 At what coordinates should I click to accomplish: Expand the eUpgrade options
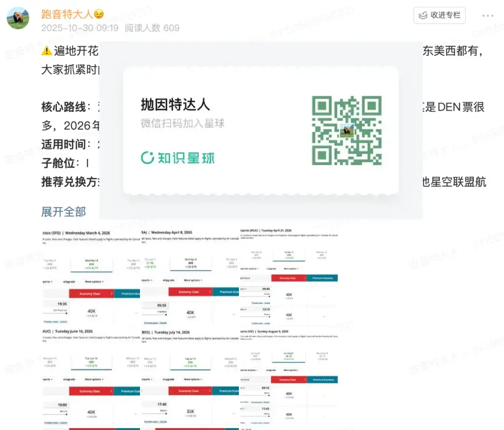(x=69, y=282)
